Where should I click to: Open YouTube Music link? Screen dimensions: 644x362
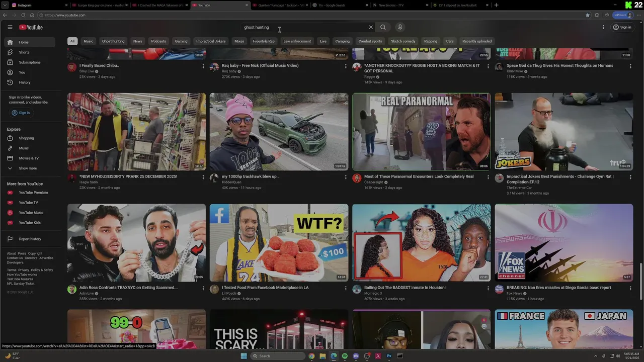[30, 213]
